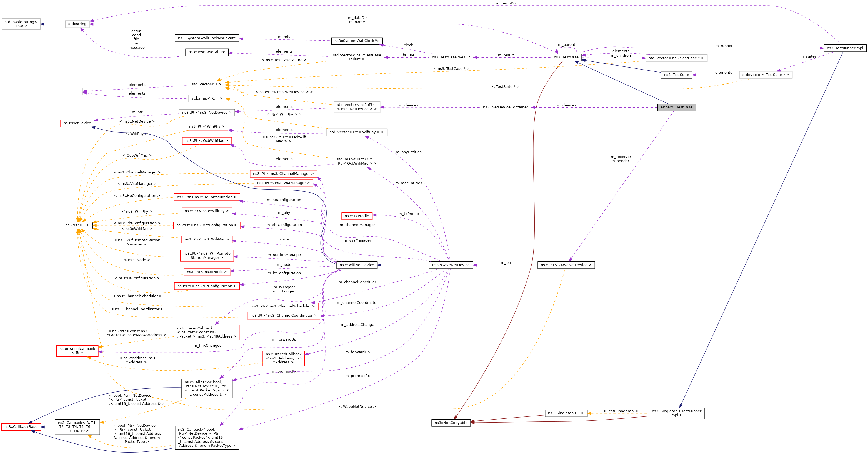Open the ns3::NetDevice node
868x454 pixels.
77,123
